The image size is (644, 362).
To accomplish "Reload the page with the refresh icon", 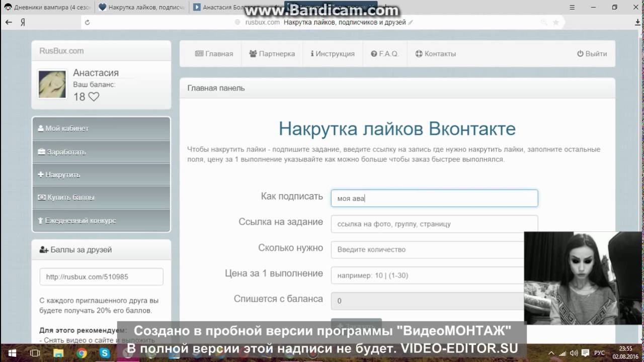I will tap(88, 22).
